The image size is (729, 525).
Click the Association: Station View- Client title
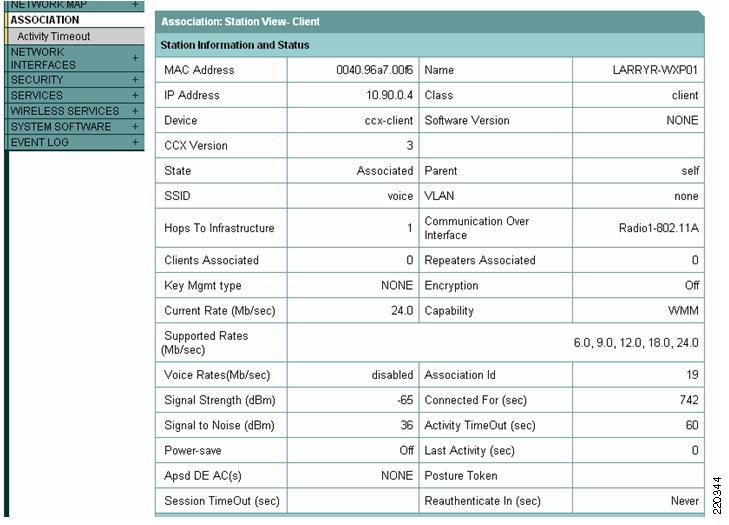click(x=240, y=22)
